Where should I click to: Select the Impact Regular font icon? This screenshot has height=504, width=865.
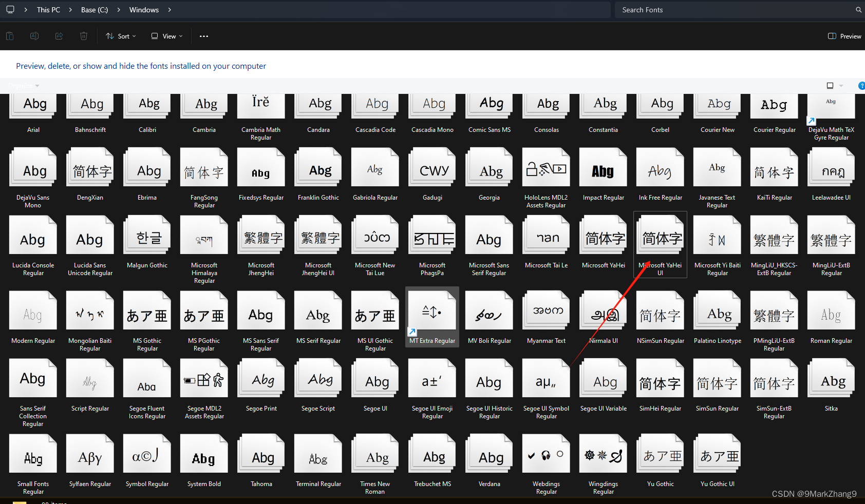[604, 167]
